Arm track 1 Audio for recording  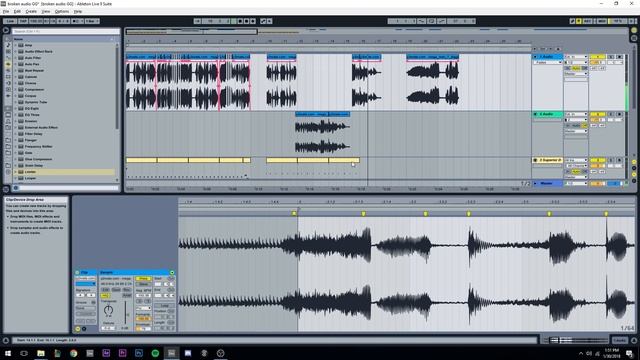click(619, 57)
